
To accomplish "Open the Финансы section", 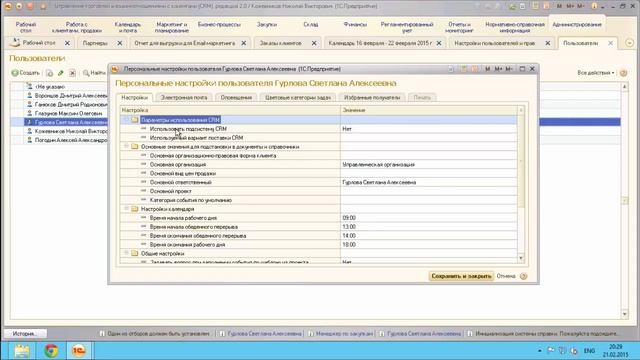I will point(355,24).
